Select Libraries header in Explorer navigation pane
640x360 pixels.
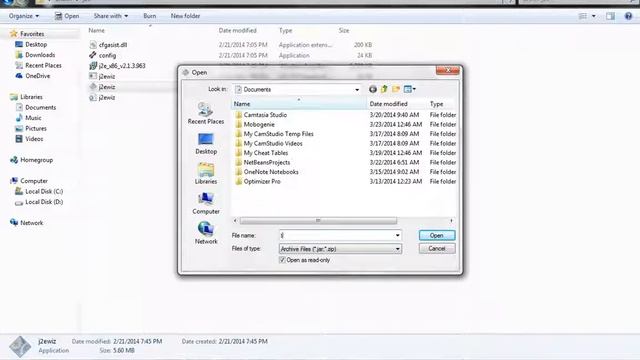(27, 97)
